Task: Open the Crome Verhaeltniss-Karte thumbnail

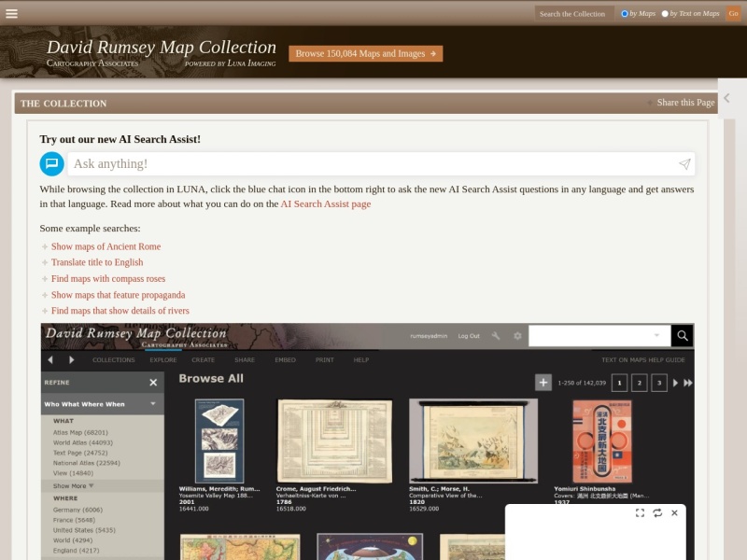Action: (335, 441)
